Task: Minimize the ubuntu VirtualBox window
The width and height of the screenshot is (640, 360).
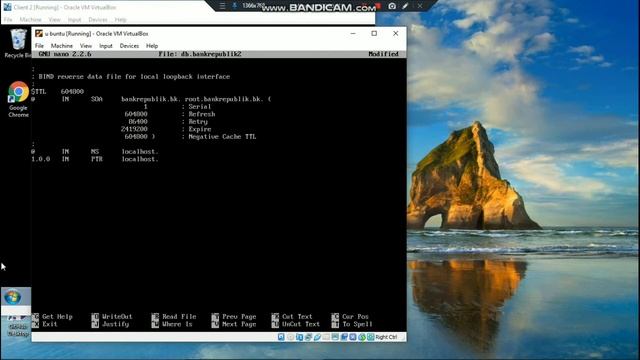Action: coord(353,33)
